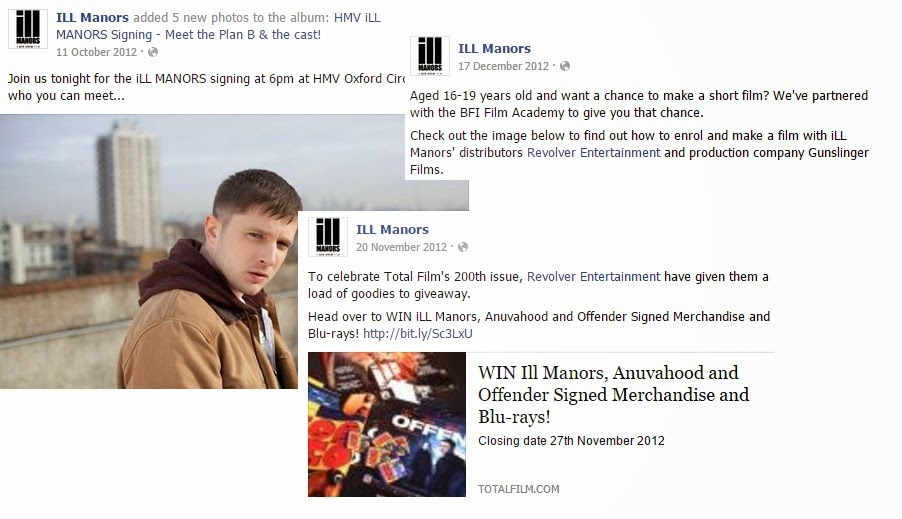The height and width of the screenshot is (519, 902).
Task: Click the WIN Ill Manors article headline
Action: tap(614, 395)
